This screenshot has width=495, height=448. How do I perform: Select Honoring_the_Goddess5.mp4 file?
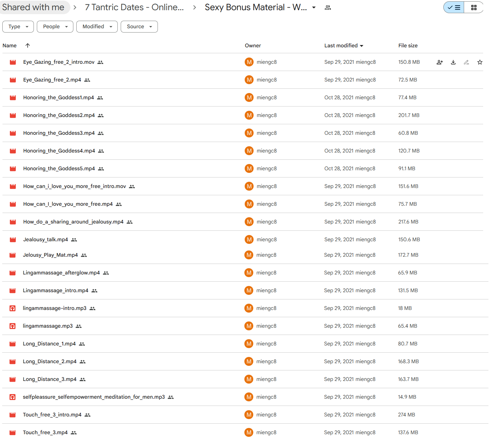pos(242,169)
